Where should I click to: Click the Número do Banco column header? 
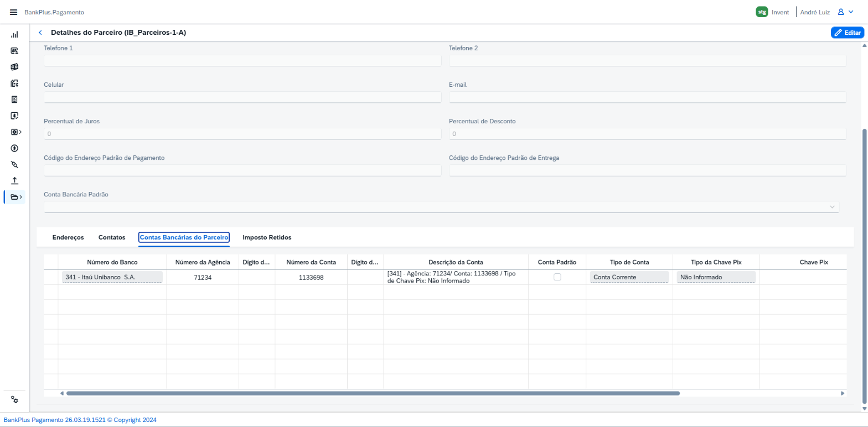pyautogui.click(x=112, y=262)
